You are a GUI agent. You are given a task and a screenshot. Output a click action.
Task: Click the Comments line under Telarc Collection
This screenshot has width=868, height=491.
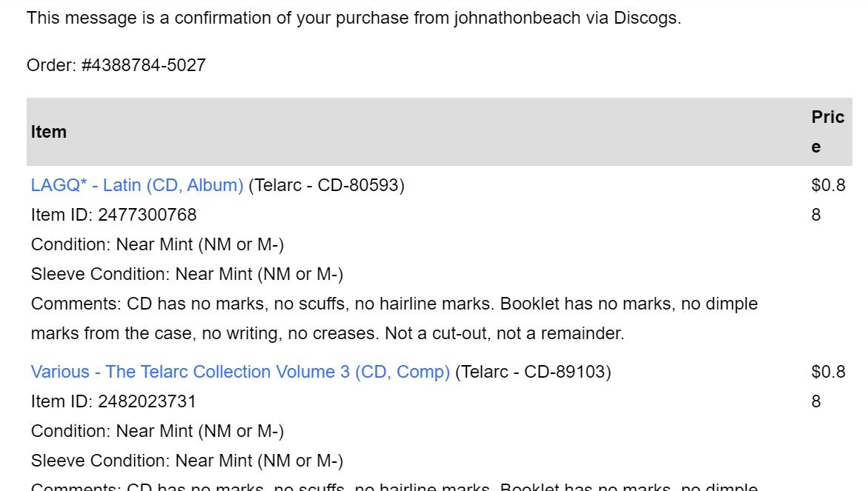[394, 487]
